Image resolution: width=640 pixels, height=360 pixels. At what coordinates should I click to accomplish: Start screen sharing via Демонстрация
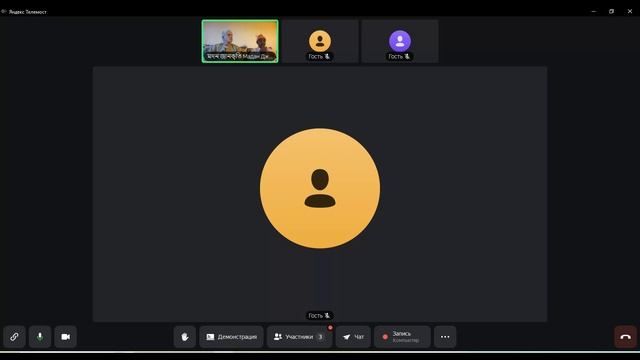click(231, 337)
